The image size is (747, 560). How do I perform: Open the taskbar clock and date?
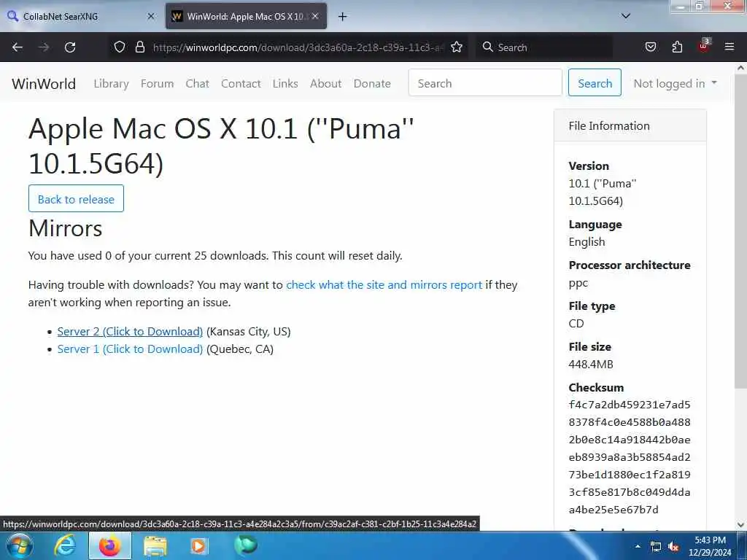710,546
